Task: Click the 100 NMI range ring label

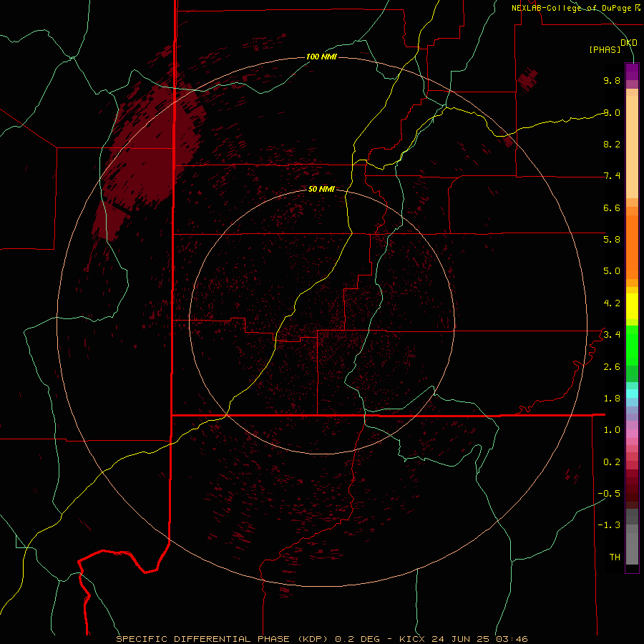Action: point(321,57)
